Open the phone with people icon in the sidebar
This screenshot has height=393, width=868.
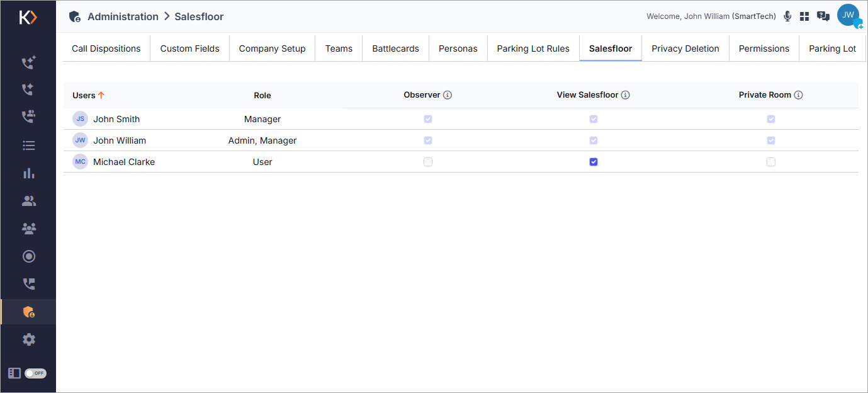(x=28, y=117)
